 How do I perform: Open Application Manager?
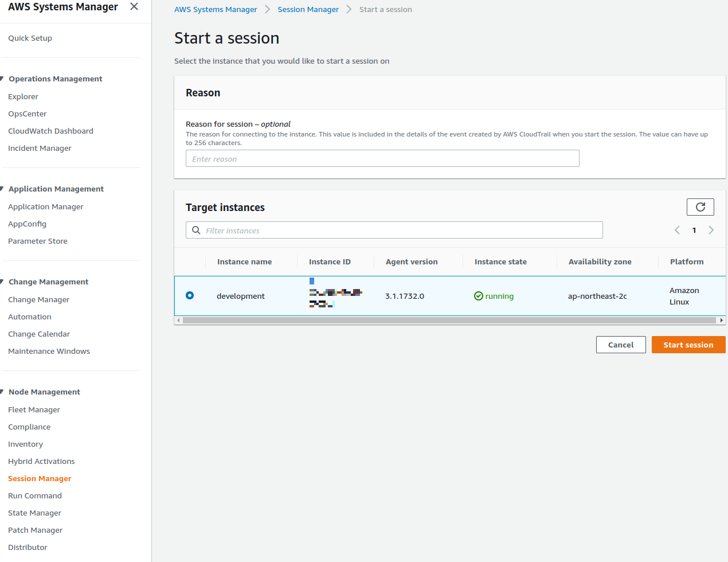[45, 206]
